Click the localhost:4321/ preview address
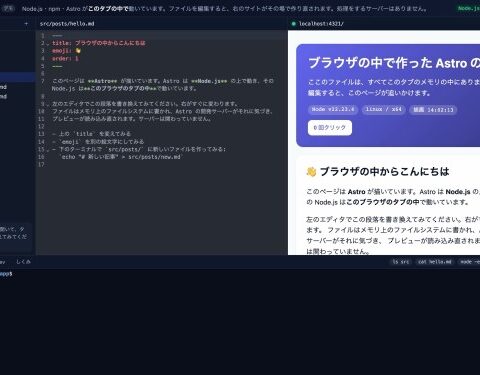This screenshot has width=480, height=375. [x=321, y=24]
